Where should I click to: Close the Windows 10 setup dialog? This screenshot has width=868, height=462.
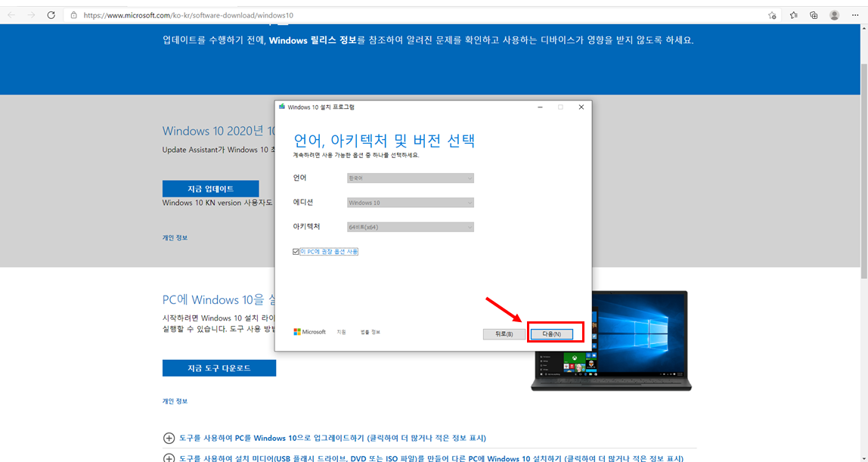click(x=581, y=107)
